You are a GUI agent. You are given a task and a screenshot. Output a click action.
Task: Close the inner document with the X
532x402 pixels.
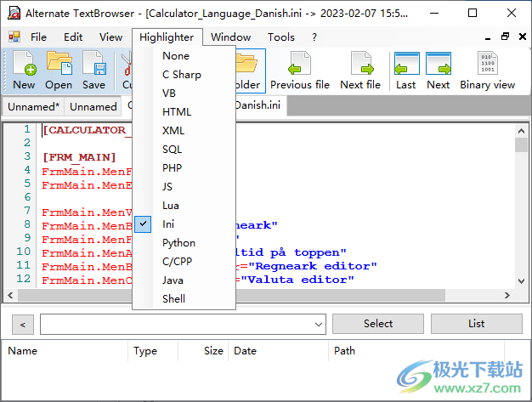pyautogui.click(x=523, y=37)
